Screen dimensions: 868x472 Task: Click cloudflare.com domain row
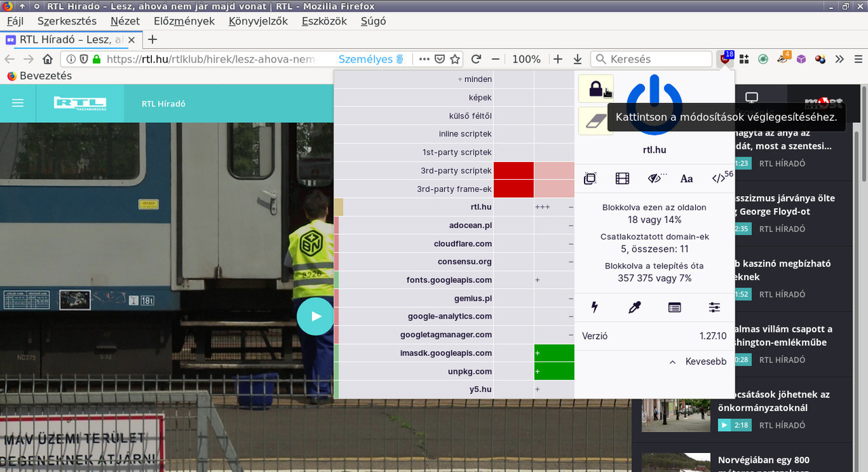coord(414,243)
